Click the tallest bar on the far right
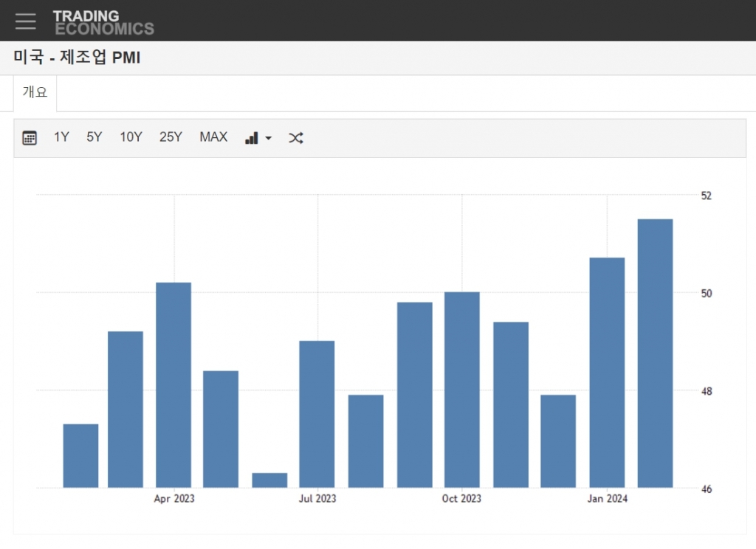This screenshot has height=549, width=756. pos(655,353)
